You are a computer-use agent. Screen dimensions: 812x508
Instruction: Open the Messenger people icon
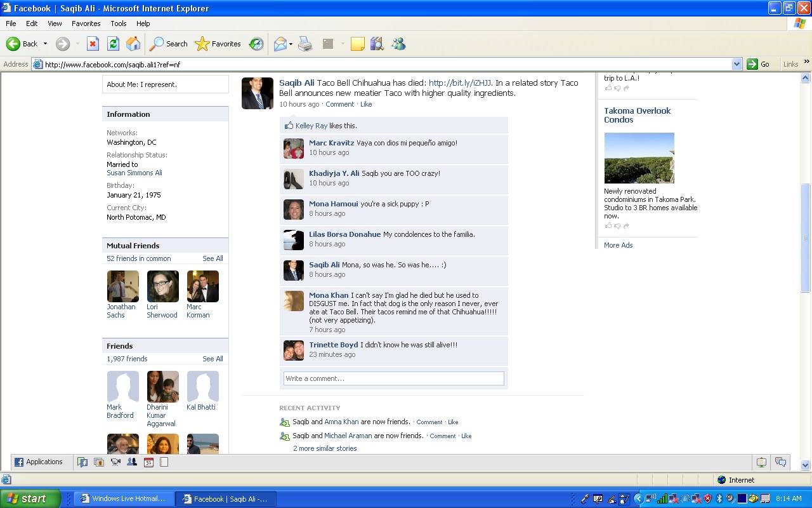click(x=398, y=44)
